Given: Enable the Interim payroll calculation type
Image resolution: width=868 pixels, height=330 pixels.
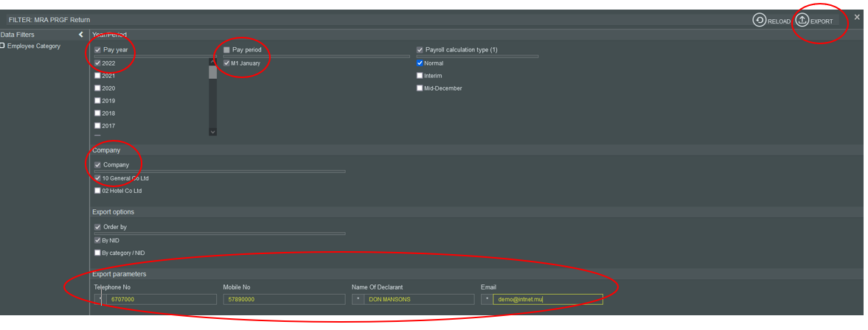Looking at the screenshot, I should 420,76.
